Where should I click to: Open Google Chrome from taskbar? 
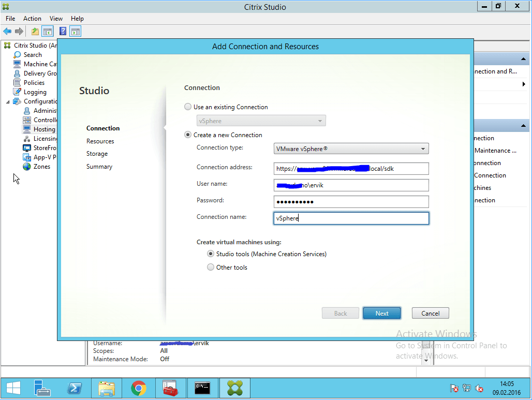pyautogui.click(x=138, y=388)
